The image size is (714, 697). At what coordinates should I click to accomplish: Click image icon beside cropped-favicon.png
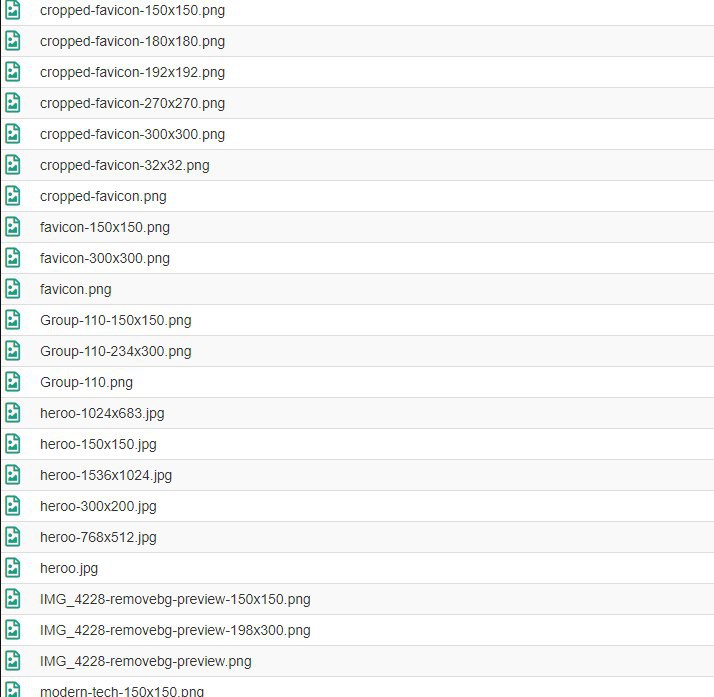point(13,196)
